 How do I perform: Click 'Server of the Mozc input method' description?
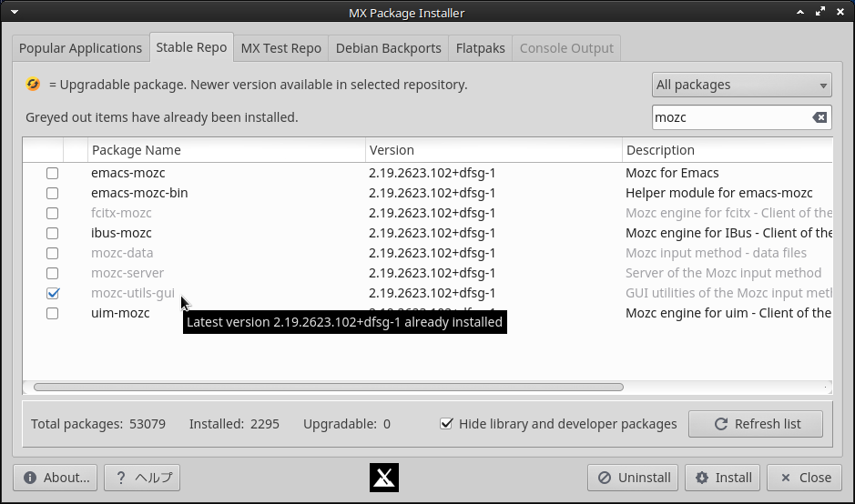pos(724,273)
